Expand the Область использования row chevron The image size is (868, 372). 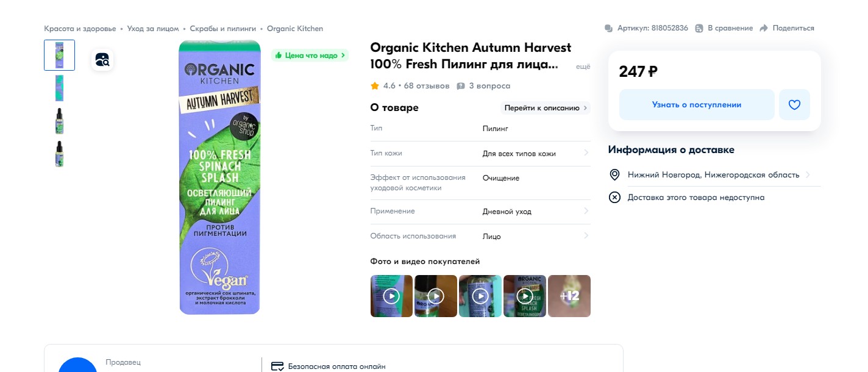[x=586, y=236]
